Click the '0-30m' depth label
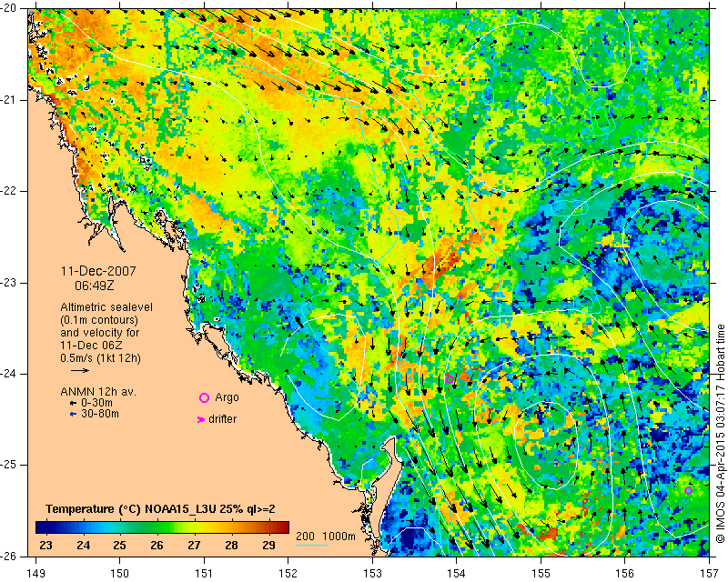This screenshot has width=728, height=582. click(96, 403)
